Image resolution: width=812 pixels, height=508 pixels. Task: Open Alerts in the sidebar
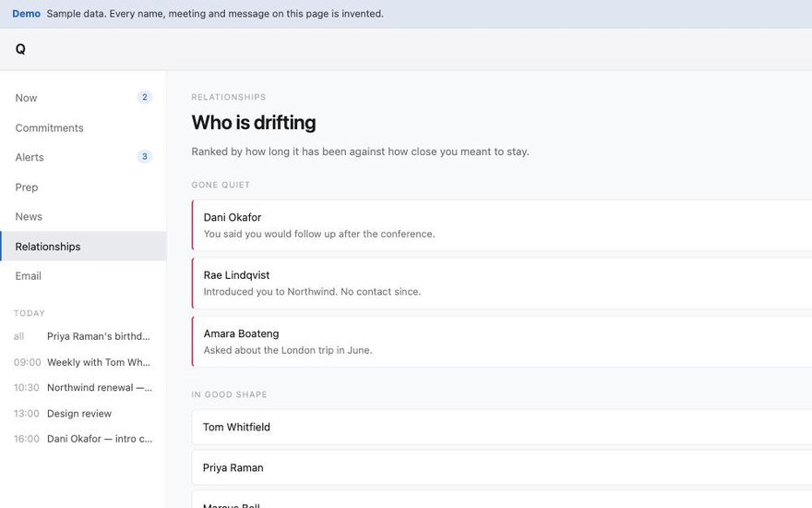point(83,157)
